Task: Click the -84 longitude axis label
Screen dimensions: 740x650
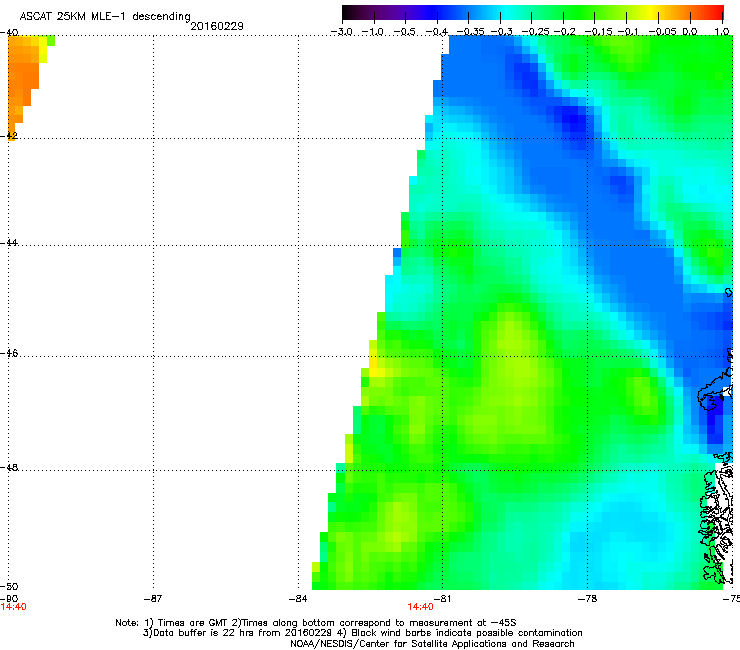Action: 298,599
